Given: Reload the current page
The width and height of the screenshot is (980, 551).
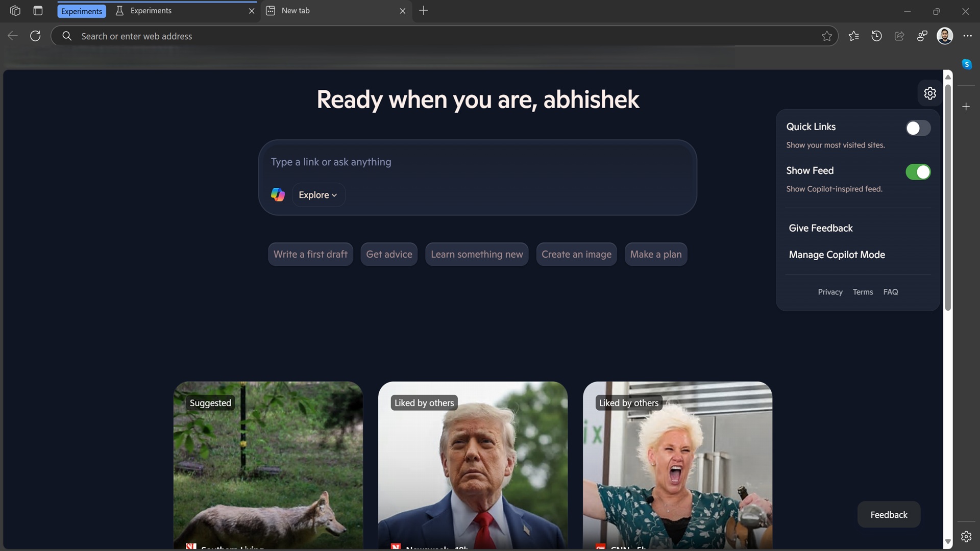Looking at the screenshot, I should pos(35,36).
